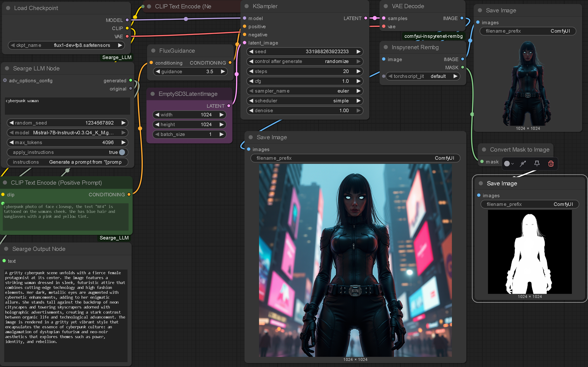The height and width of the screenshot is (367, 588).
Task: Collapse the Inspyrenet Rembg node via its dot
Action: click(386, 47)
